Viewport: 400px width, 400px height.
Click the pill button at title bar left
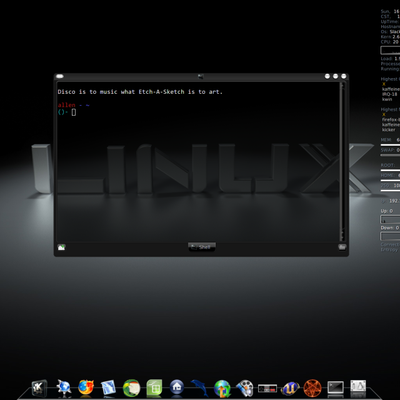tap(60, 76)
